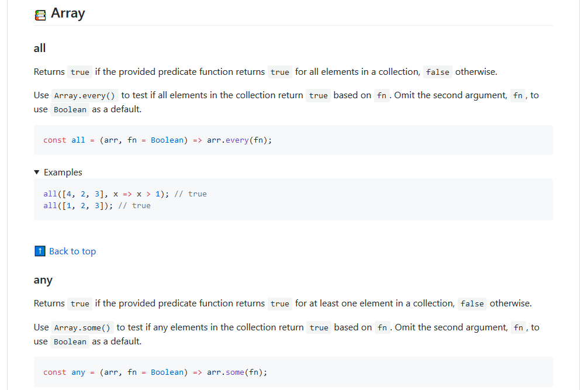Screen dimensions: 588x390
Task: Click arr.some(fn) in the code snippet
Action: click(x=237, y=372)
